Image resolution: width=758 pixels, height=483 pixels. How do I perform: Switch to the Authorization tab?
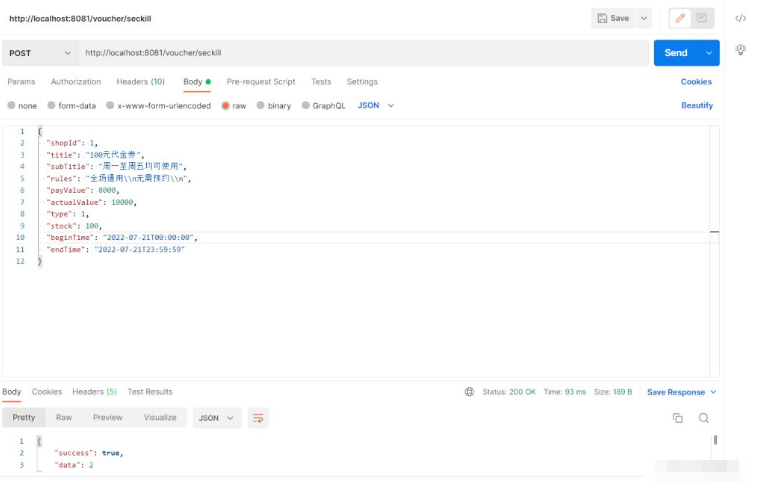click(76, 82)
